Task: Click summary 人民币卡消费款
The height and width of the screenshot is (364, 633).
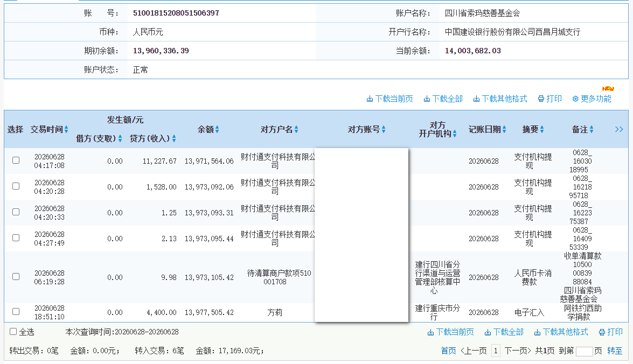Action: pyautogui.click(x=532, y=277)
